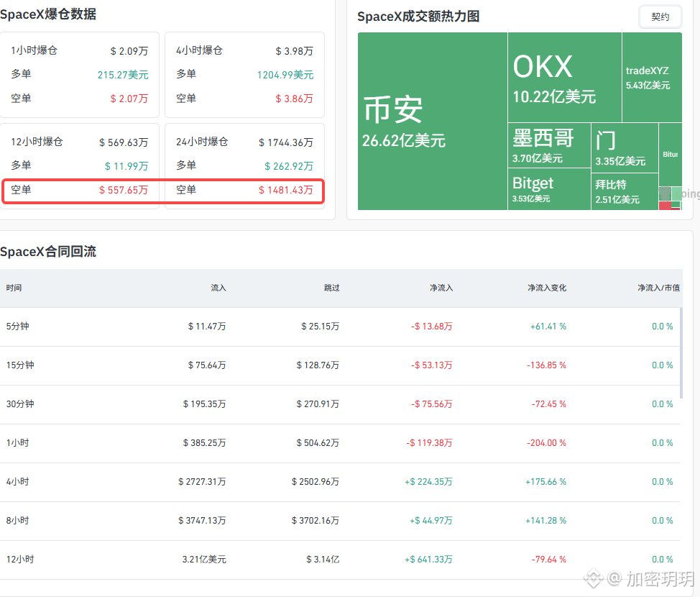The image size is (700, 597).
Task: Click the 24小时爆仓 $ 1744.36万 entry
Action: pos(244,142)
